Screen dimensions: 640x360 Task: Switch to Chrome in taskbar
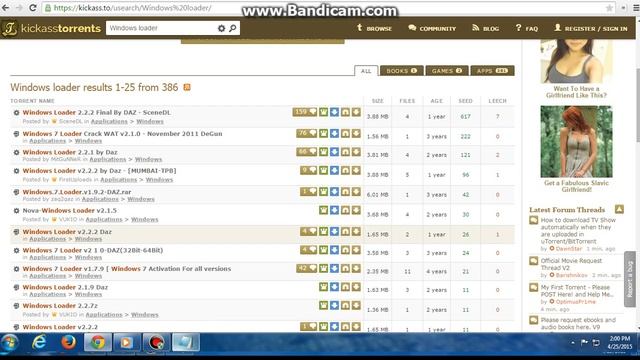(98, 342)
